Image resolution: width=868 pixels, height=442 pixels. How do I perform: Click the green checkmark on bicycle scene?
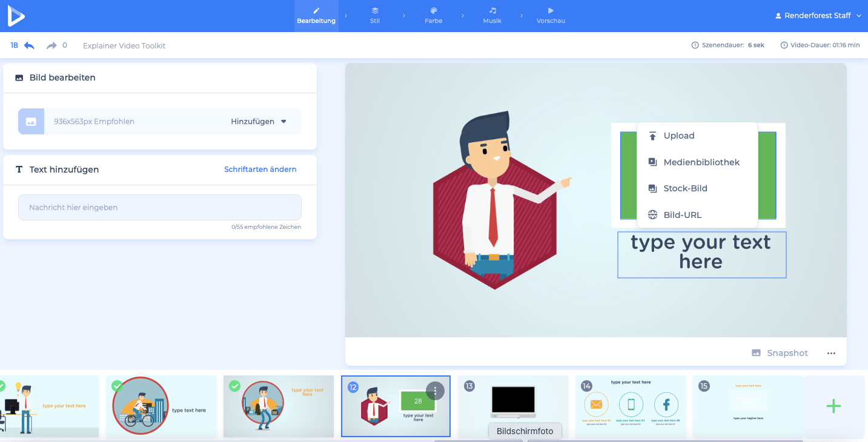point(117,386)
